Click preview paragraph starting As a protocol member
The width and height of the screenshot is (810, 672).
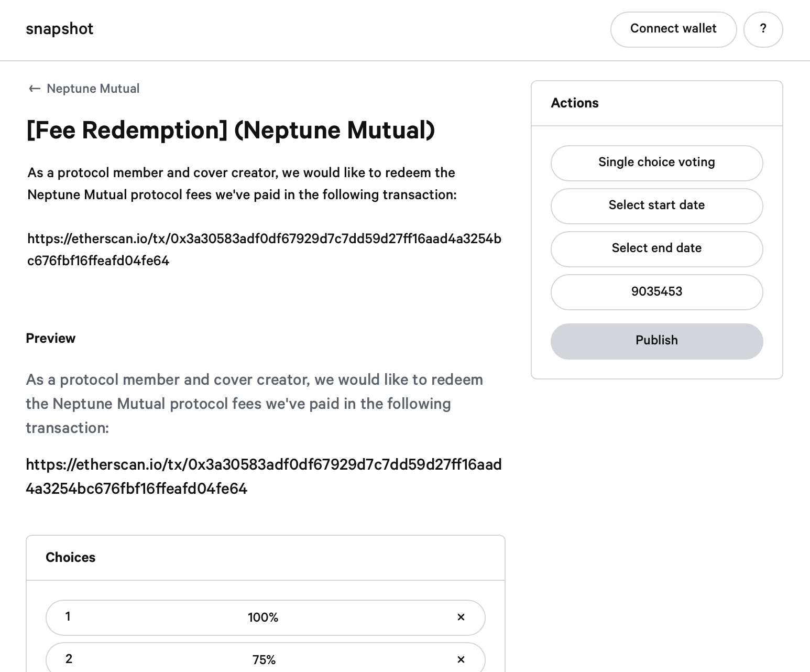255,404
